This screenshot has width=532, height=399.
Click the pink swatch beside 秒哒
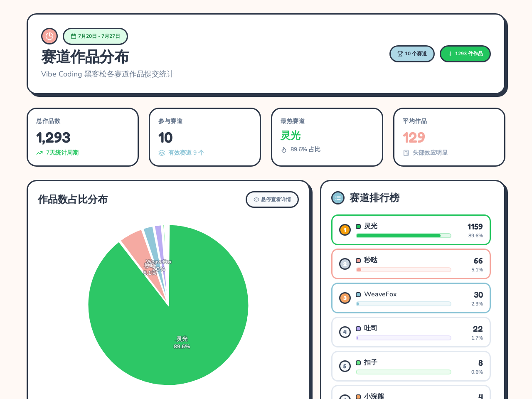pos(358,261)
